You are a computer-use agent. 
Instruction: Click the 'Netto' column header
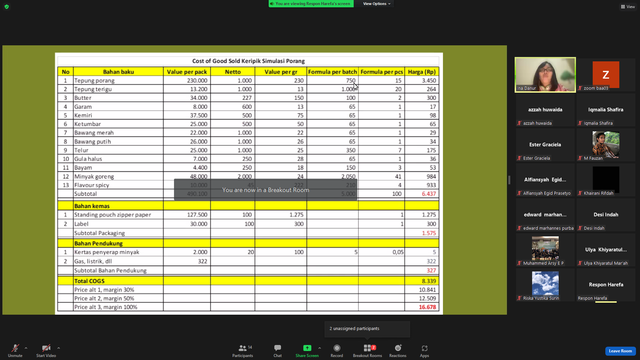click(233, 72)
